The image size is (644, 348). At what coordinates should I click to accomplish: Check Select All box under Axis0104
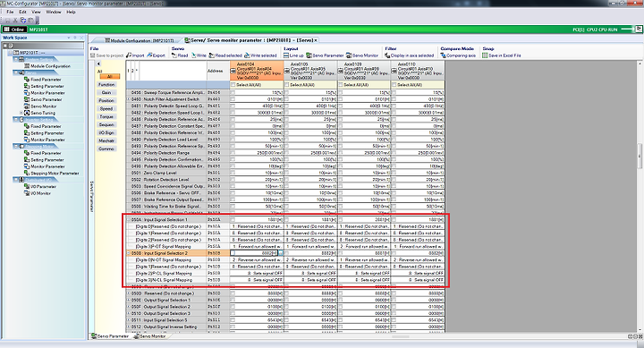click(x=233, y=85)
